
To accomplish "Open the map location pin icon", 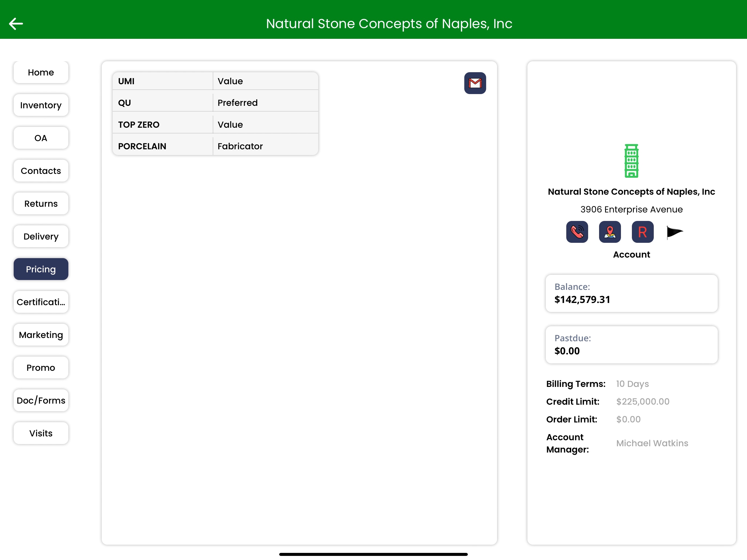I will pyautogui.click(x=609, y=232).
